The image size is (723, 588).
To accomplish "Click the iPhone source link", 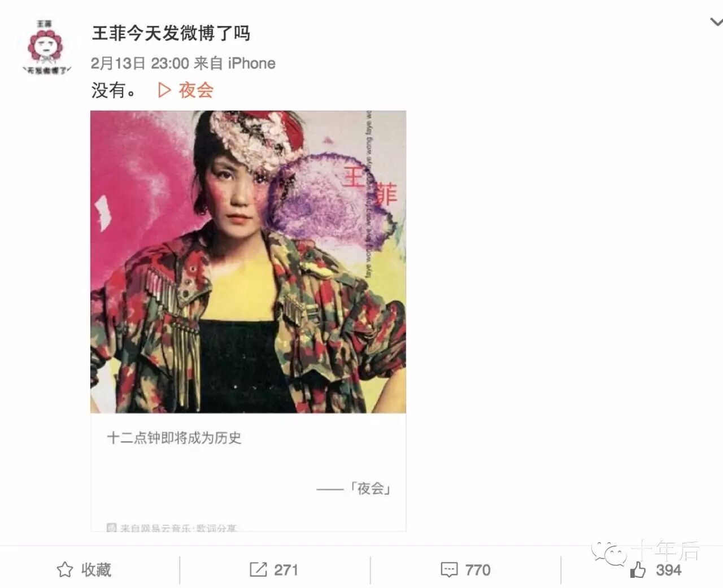I will click(251, 63).
